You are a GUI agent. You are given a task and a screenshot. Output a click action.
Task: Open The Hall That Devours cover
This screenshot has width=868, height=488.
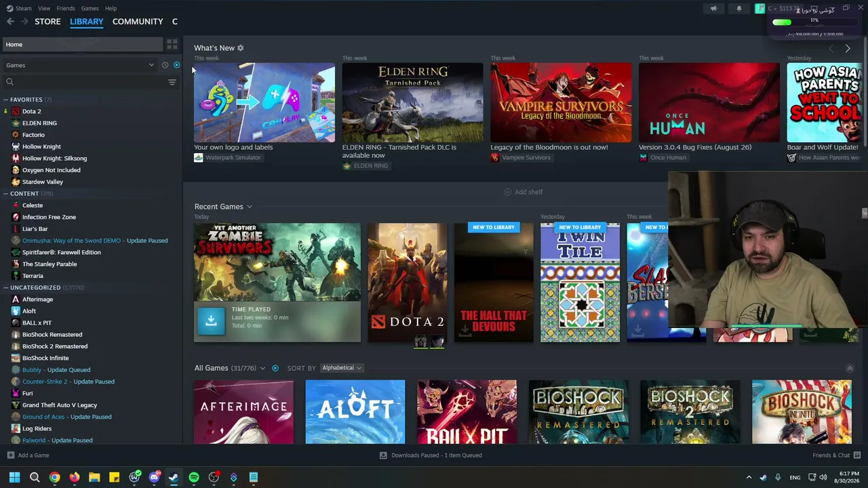(x=494, y=283)
